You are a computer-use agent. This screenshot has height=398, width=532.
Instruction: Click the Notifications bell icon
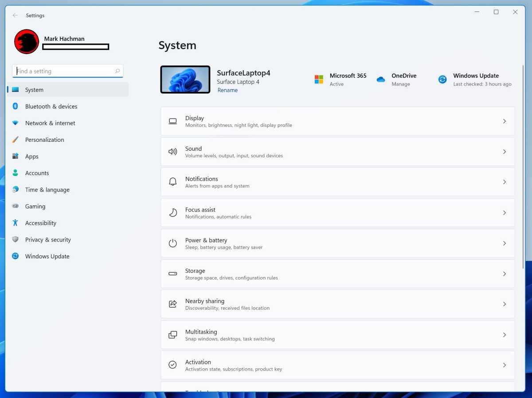point(173,182)
